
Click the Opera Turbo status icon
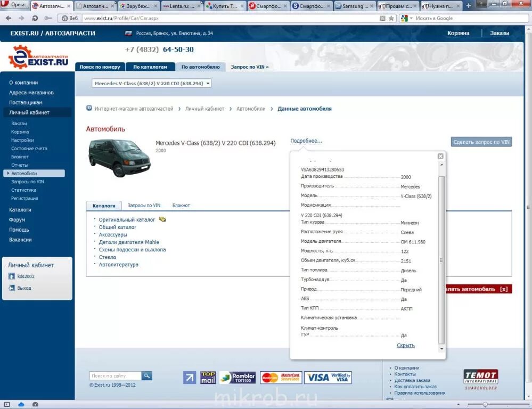(35, 404)
